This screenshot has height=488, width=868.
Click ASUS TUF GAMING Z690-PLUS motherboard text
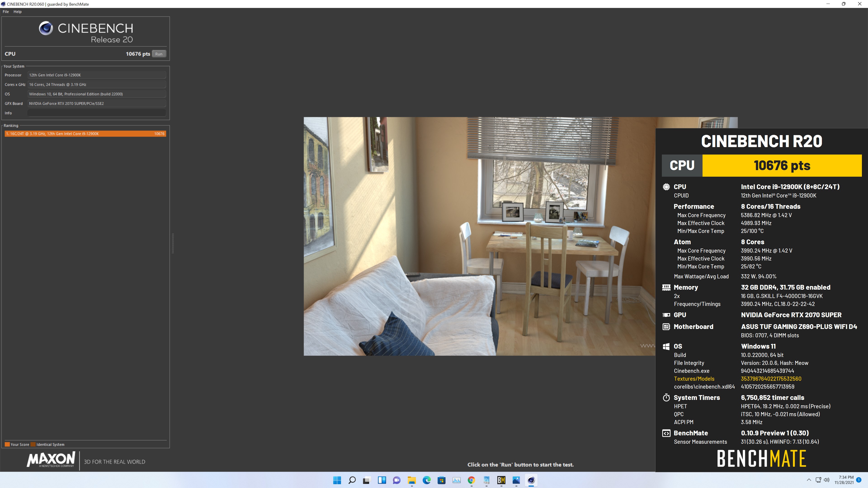799,327
